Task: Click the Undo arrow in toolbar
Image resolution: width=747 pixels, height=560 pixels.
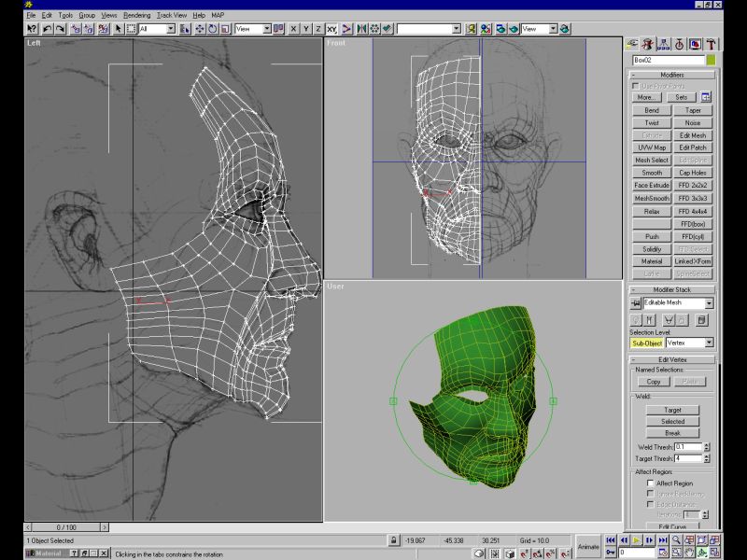Action: pyautogui.click(x=48, y=29)
